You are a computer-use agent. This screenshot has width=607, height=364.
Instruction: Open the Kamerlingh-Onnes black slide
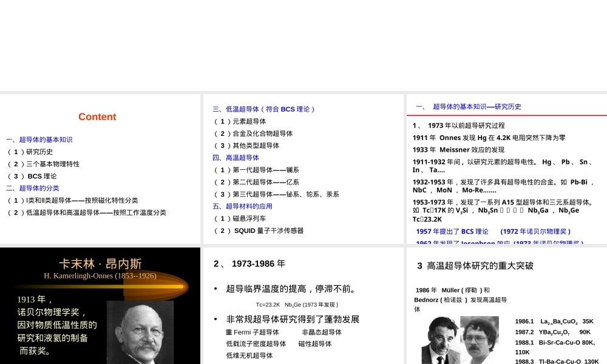tap(100, 306)
